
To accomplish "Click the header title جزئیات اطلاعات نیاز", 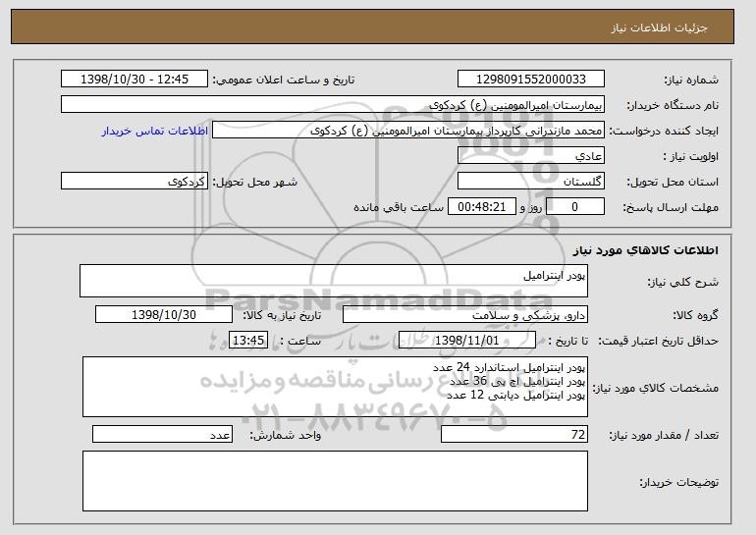I will (x=659, y=27).
